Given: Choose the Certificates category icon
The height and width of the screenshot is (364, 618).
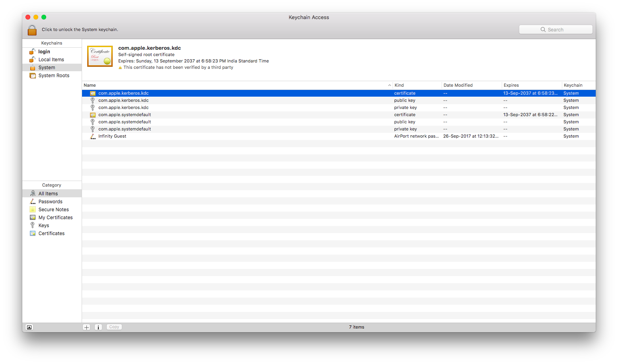Looking at the screenshot, I should tap(33, 234).
